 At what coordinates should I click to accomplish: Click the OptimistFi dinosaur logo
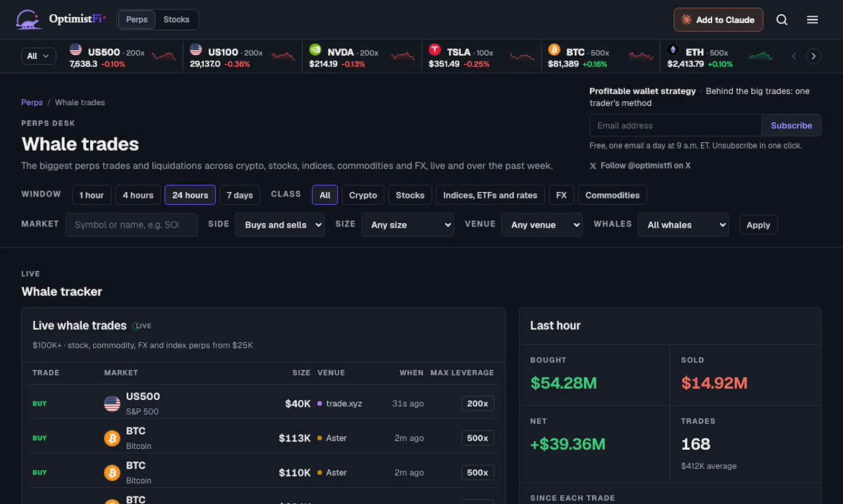(x=28, y=19)
